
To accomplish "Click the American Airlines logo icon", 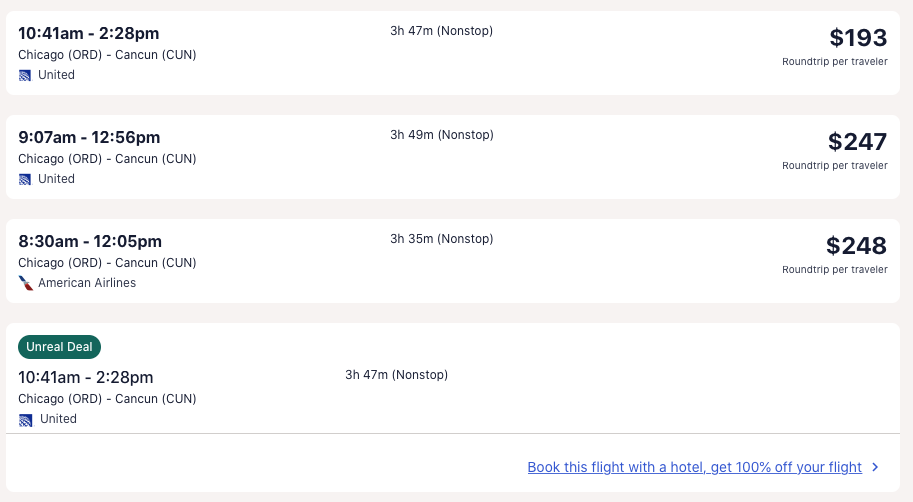I will 26,283.
